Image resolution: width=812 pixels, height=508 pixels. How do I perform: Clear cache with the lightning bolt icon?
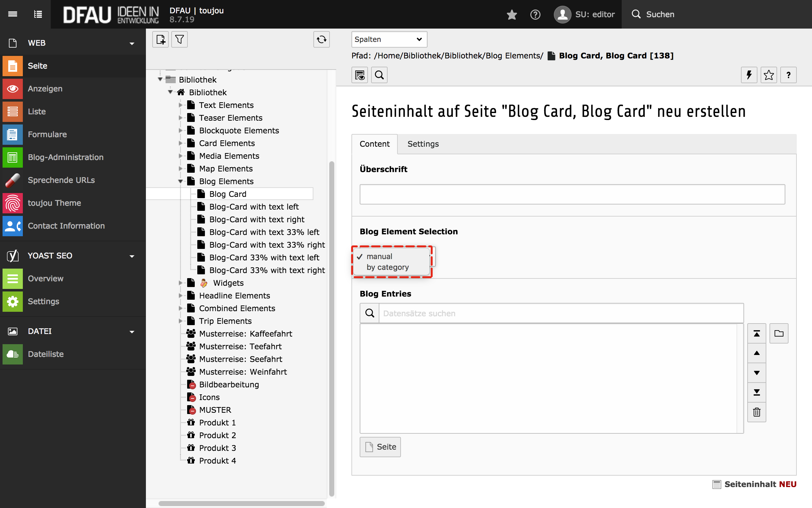749,75
